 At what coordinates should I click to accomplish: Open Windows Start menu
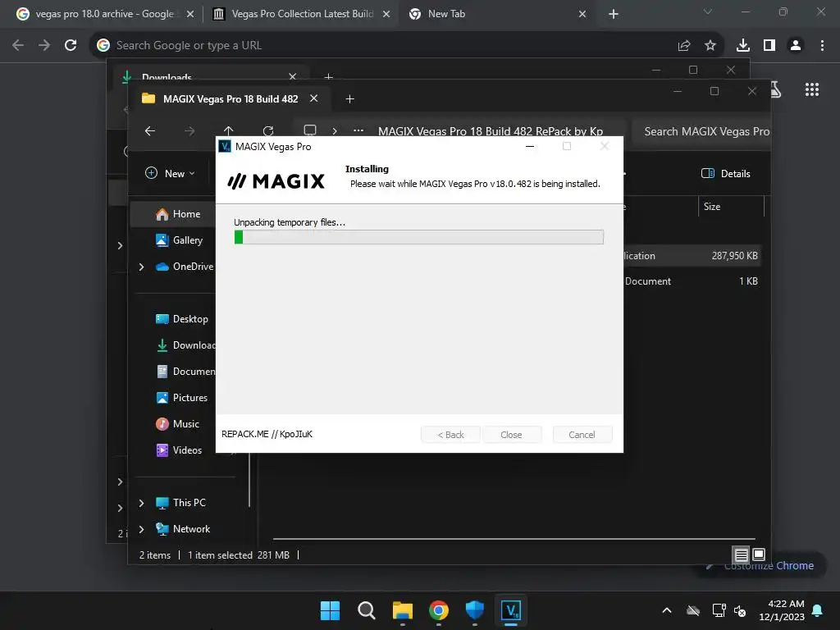pyautogui.click(x=330, y=610)
